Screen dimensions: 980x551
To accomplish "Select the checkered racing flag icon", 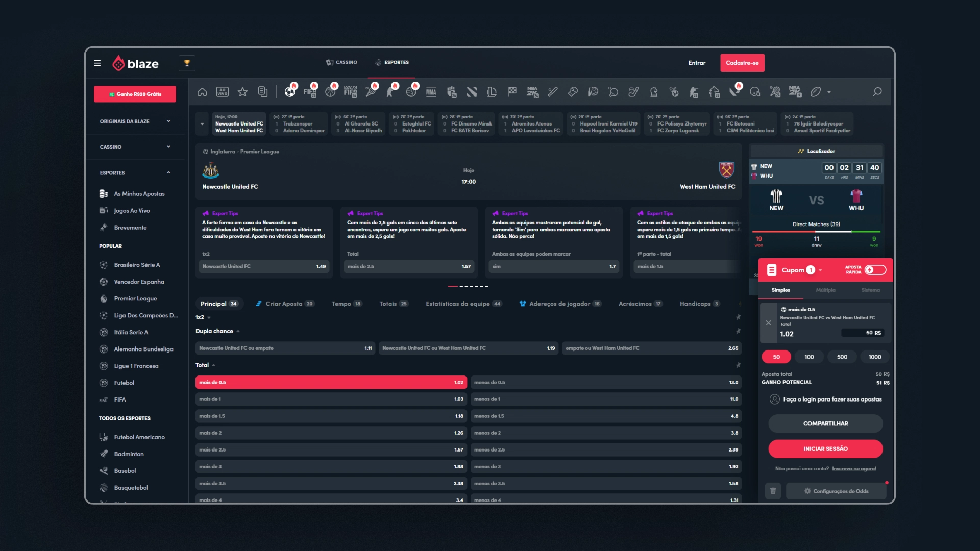I will (x=512, y=91).
